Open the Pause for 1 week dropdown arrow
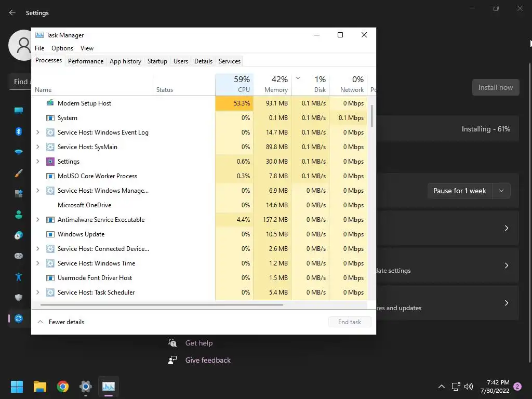 pos(501,191)
